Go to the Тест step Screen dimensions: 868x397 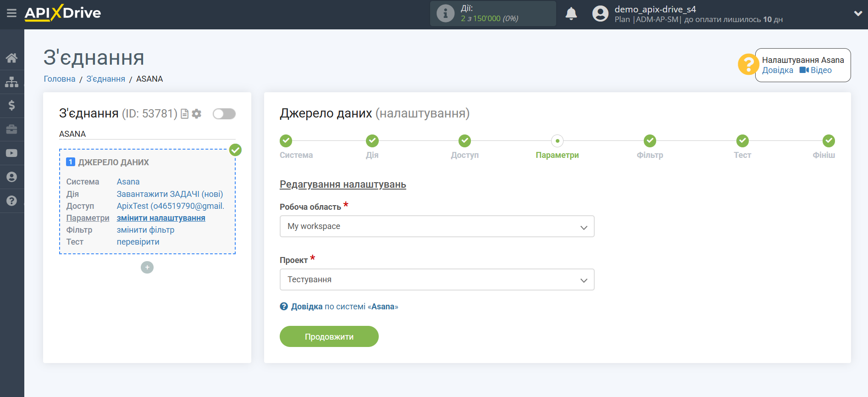pyautogui.click(x=742, y=141)
